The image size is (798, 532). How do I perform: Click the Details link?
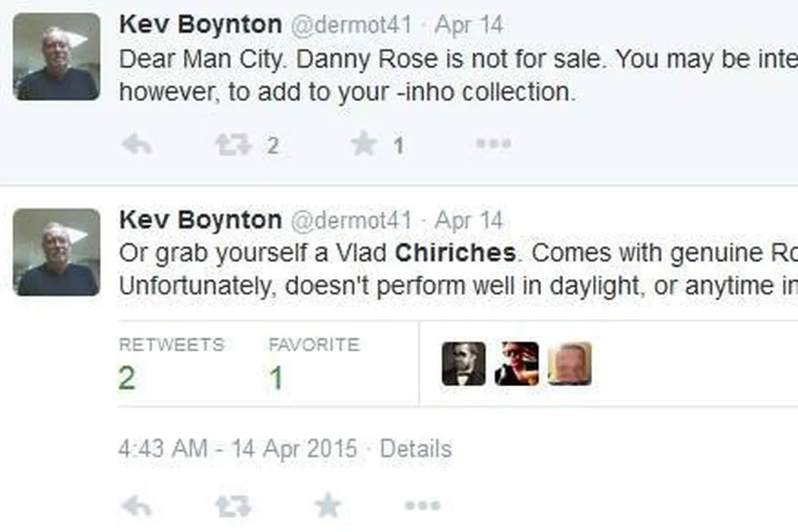416,448
